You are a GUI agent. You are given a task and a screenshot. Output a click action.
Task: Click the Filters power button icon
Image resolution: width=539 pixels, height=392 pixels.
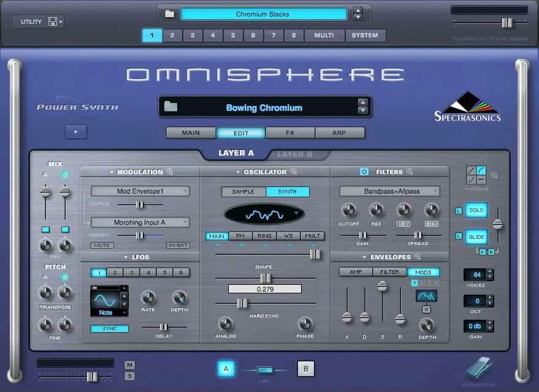pyautogui.click(x=364, y=172)
